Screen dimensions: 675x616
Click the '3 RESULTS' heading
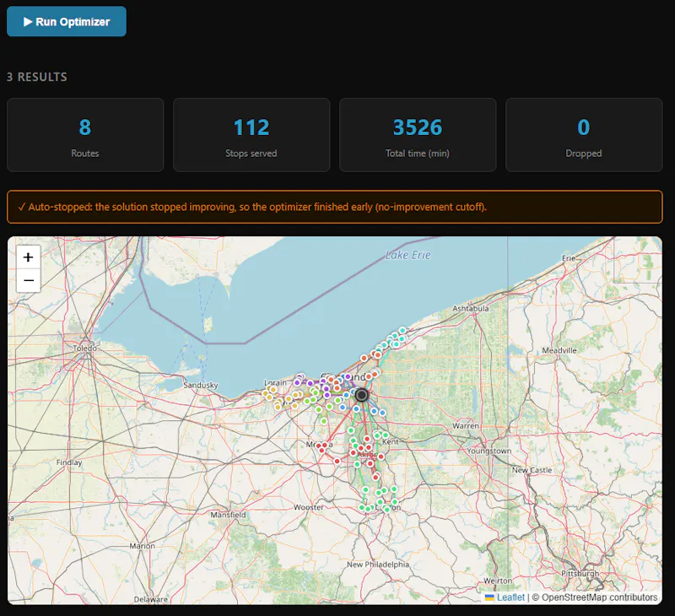pos(37,77)
